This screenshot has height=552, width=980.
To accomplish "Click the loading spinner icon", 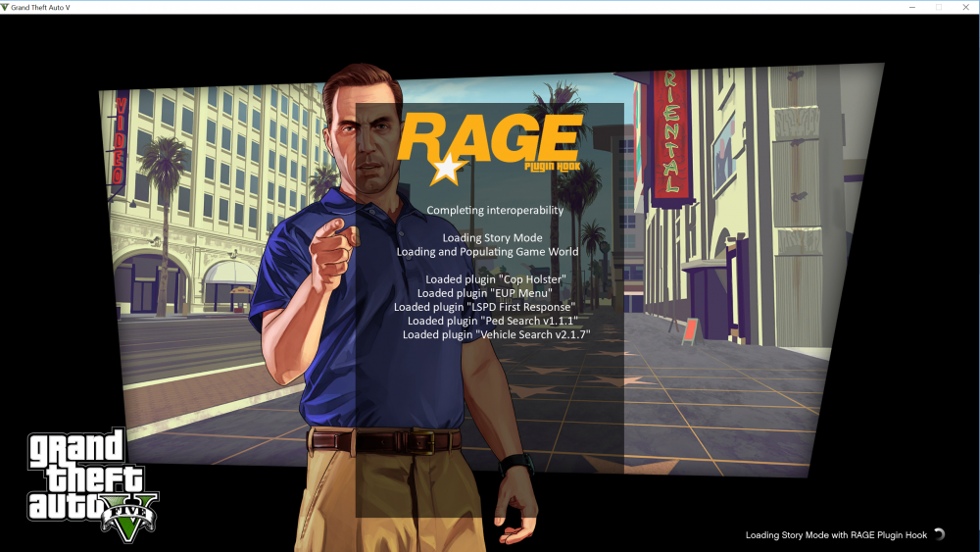I will (x=940, y=534).
